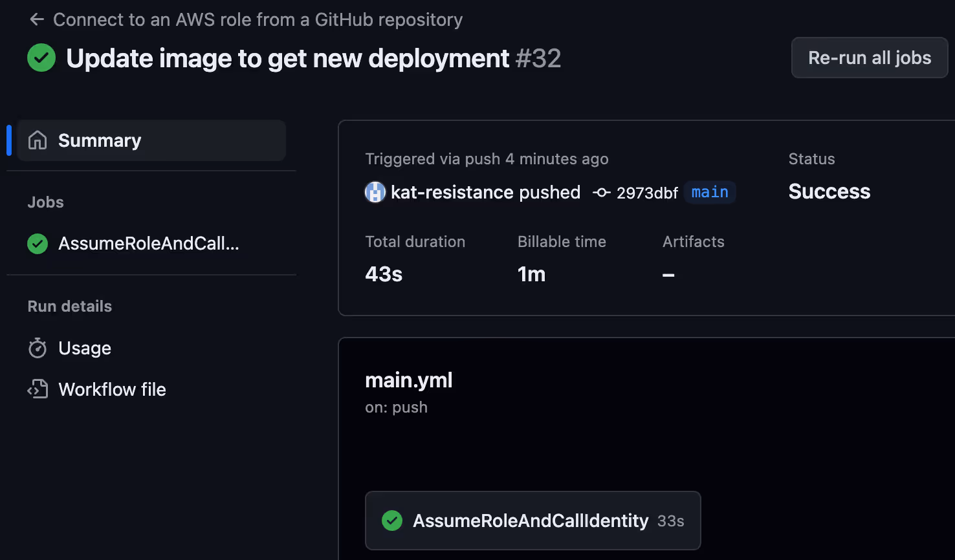The image size is (955, 560).
Task: Open commit 2973dbf
Action: coord(647,193)
